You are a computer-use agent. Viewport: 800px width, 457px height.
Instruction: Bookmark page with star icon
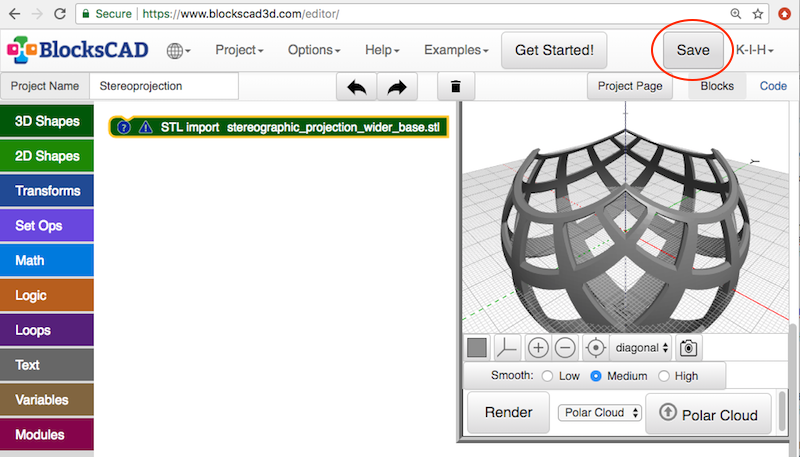click(x=758, y=14)
